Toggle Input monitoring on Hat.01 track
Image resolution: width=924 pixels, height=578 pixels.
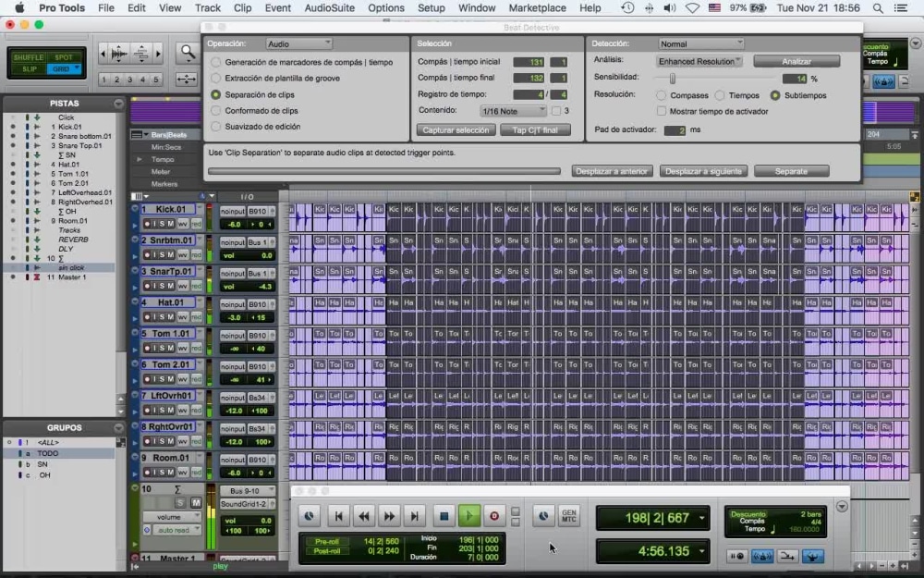point(154,317)
